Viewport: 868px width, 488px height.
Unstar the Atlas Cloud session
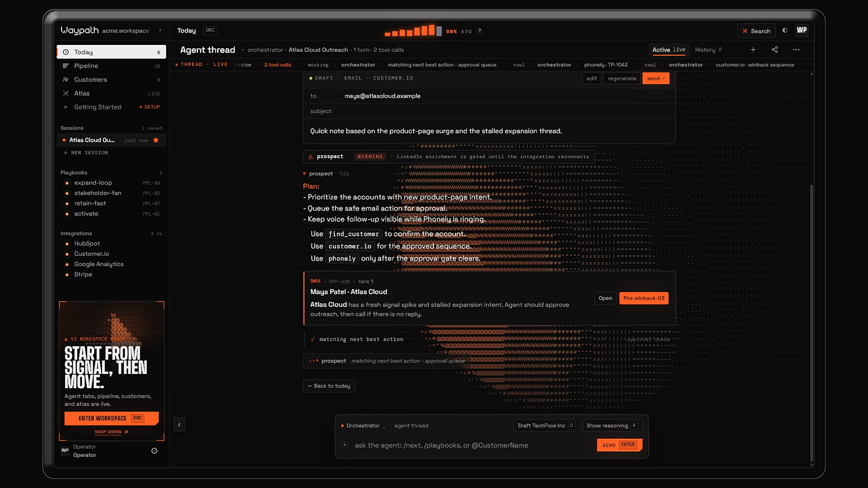156,140
